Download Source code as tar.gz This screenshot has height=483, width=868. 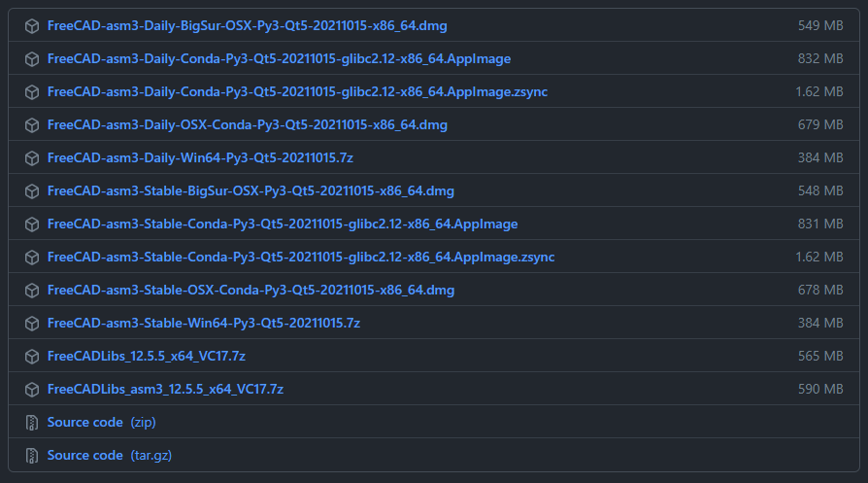coord(109,455)
